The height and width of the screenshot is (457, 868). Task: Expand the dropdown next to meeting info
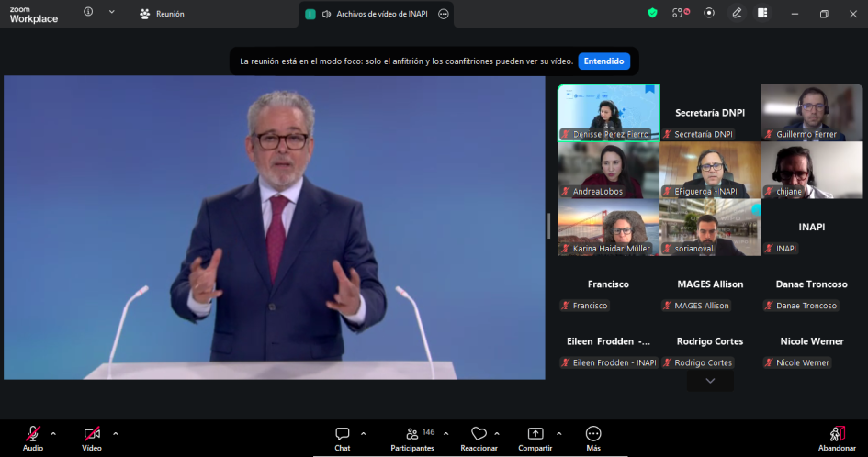coord(112,12)
